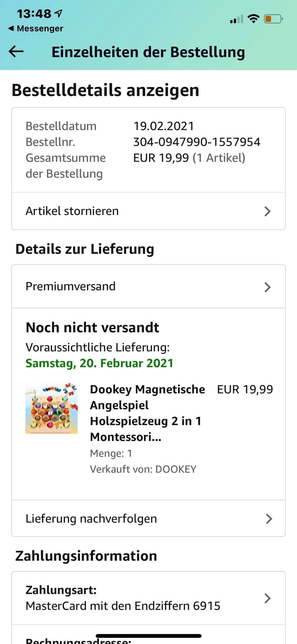Tap seller name Verkauft von: DOOKEY
The height and width of the screenshot is (644, 297).
pos(143,469)
